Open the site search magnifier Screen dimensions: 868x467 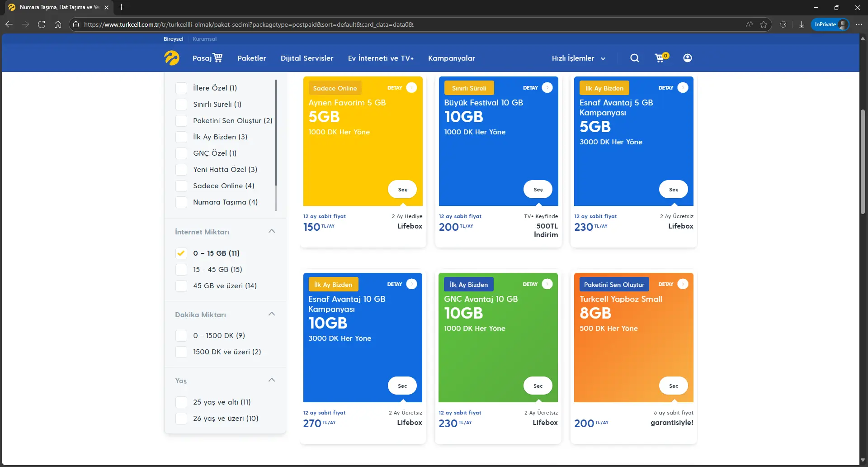coord(635,58)
